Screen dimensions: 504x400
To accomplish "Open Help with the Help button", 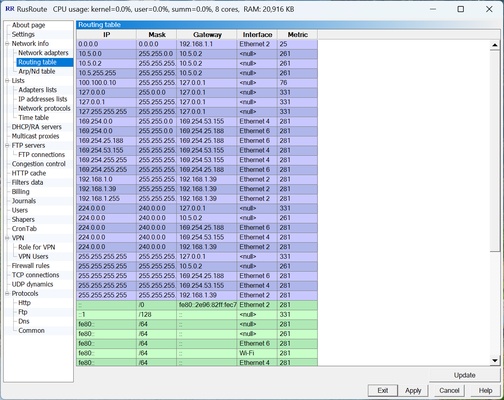I will pyautogui.click(x=485, y=390).
